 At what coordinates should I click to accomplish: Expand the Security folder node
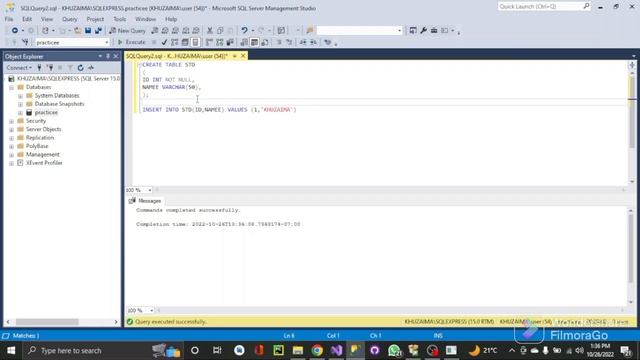tap(11, 121)
